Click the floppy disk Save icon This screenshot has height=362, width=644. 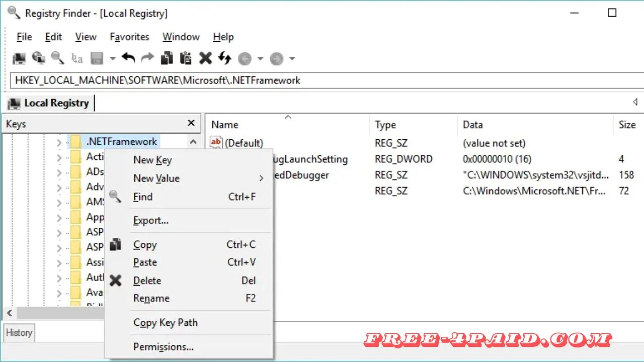97,58
